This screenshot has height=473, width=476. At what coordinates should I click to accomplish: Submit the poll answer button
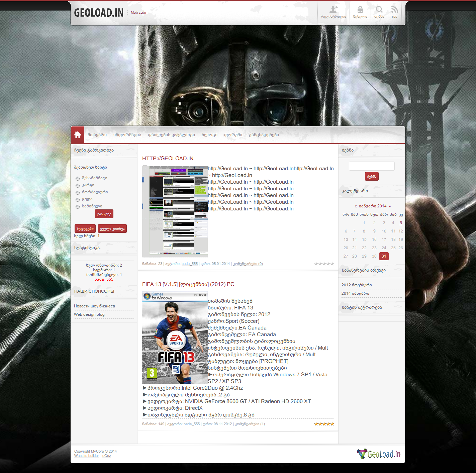(x=104, y=214)
